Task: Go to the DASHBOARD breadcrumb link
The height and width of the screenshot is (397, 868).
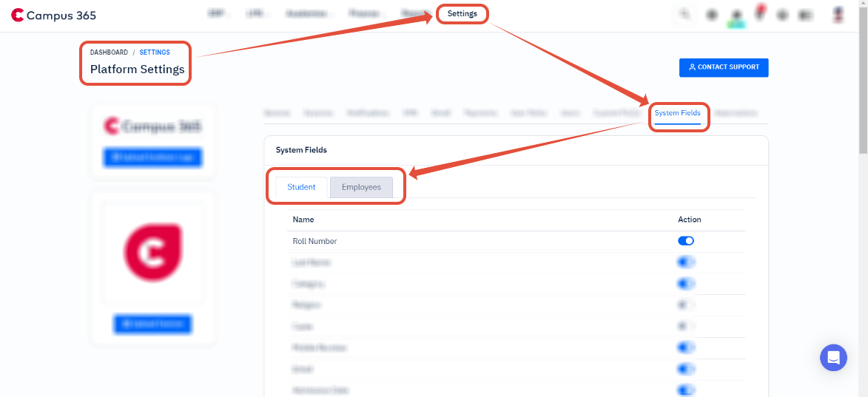Action: click(109, 52)
